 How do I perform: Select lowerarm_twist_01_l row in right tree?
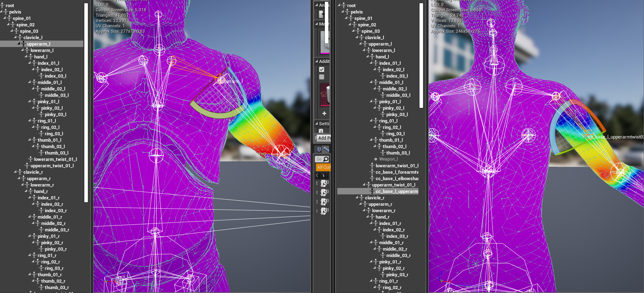(x=378, y=166)
